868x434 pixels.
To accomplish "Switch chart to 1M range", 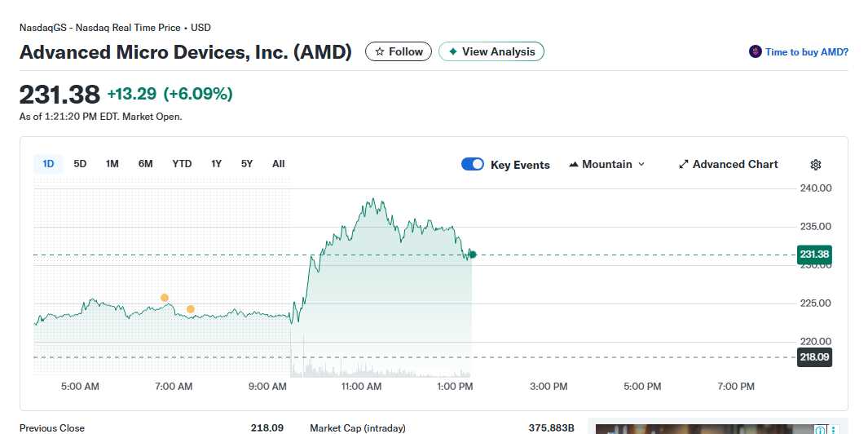I will point(112,163).
